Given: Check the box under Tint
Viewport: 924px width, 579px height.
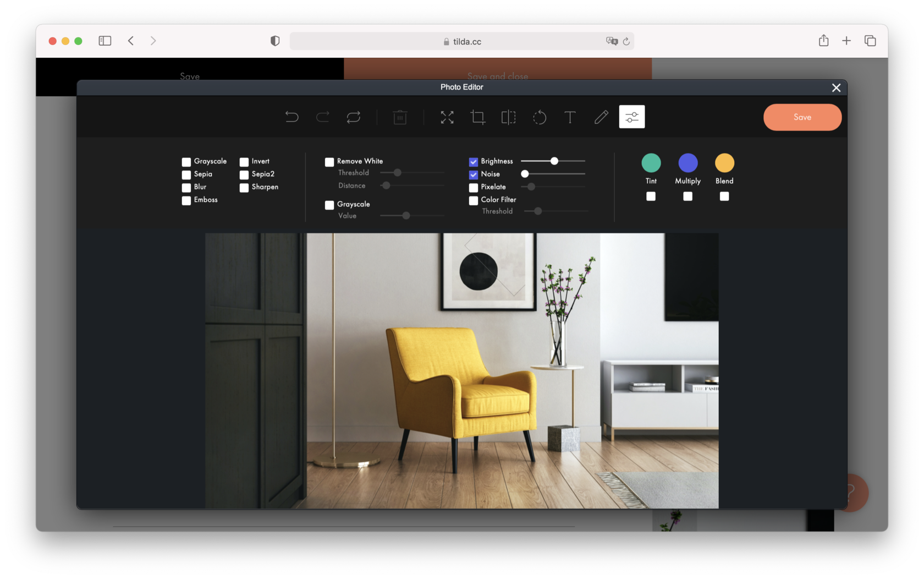Looking at the screenshot, I should (x=651, y=196).
